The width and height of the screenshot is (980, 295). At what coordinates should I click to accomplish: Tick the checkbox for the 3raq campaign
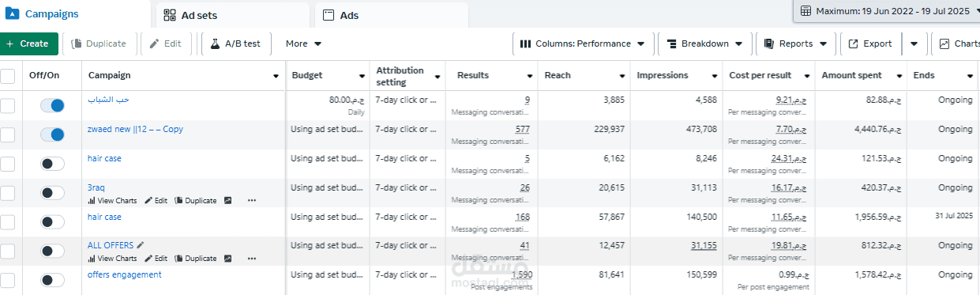tap(7, 193)
